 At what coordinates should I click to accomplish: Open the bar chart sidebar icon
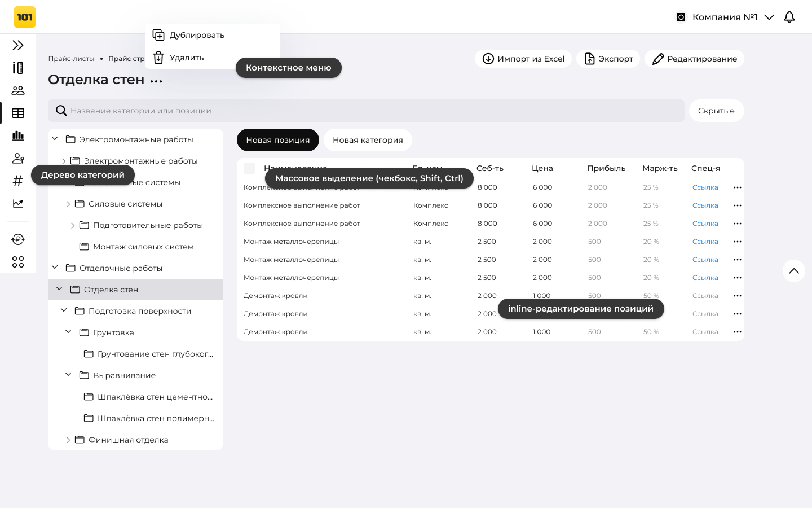pyautogui.click(x=18, y=135)
